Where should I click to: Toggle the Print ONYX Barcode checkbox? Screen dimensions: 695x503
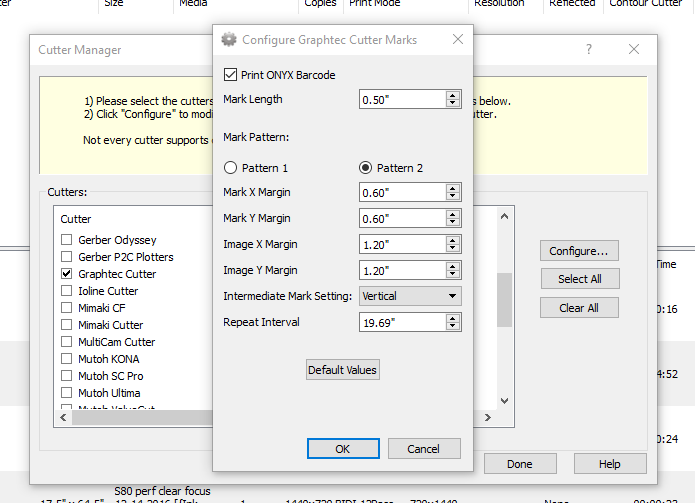coord(230,74)
